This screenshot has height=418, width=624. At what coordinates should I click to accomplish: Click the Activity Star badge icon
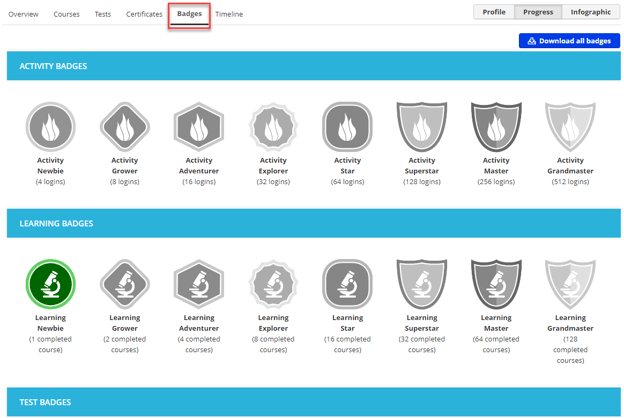point(347,127)
